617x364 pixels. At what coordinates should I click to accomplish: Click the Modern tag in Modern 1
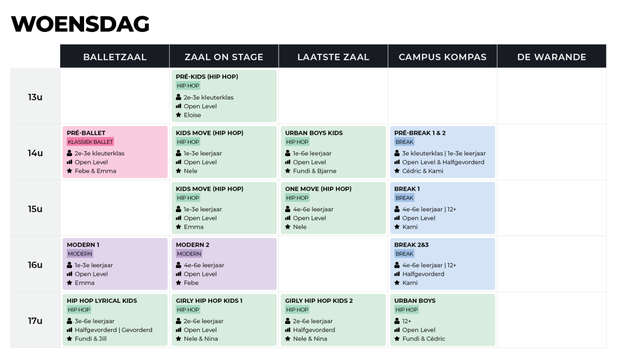tap(80, 254)
